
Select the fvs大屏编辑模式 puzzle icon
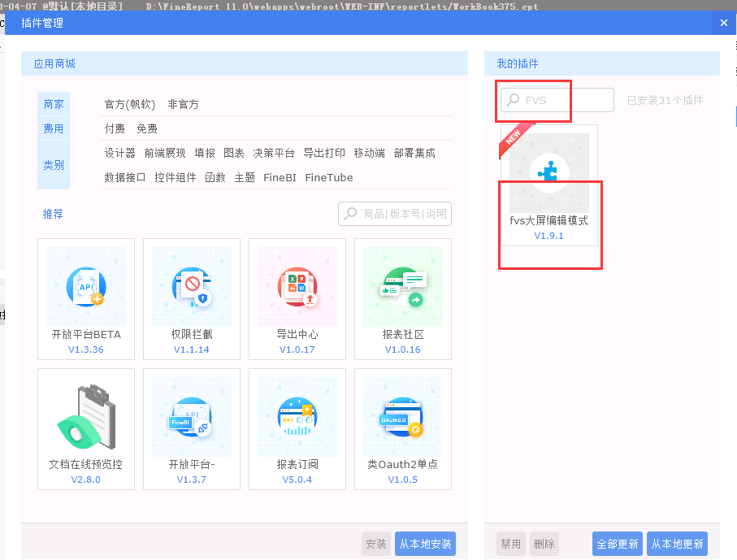tap(548, 172)
